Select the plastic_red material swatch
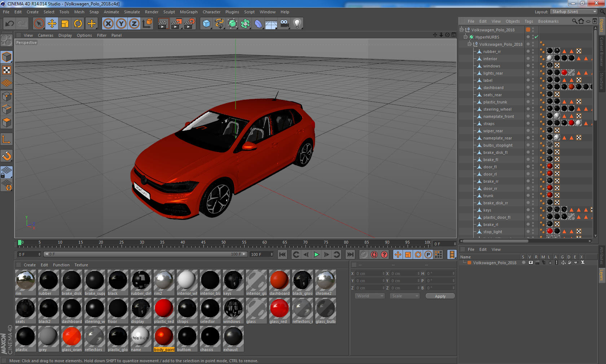Screen dimensions: 606x364 pyautogui.click(x=164, y=311)
